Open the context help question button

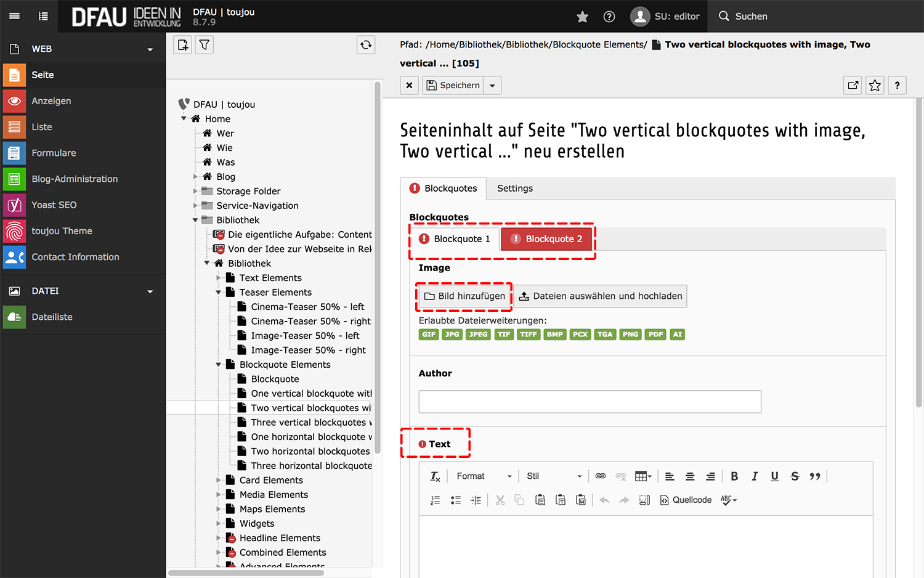[897, 85]
